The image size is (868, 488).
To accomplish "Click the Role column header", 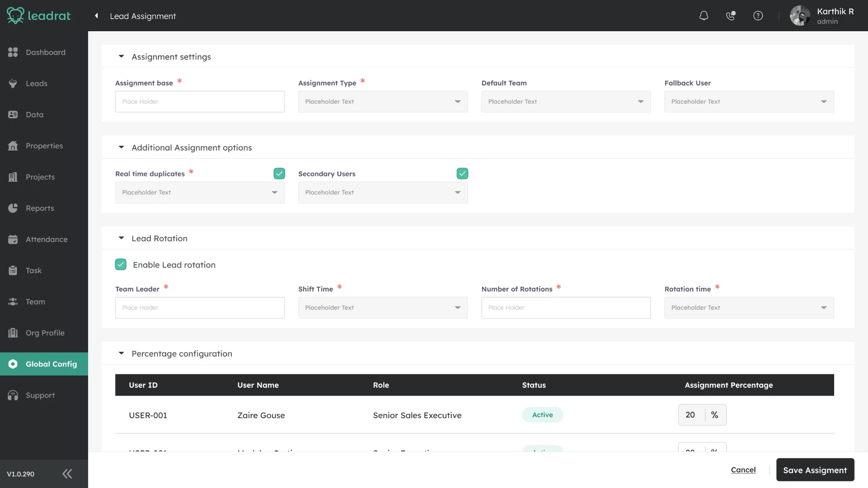I will tap(381, 385).
